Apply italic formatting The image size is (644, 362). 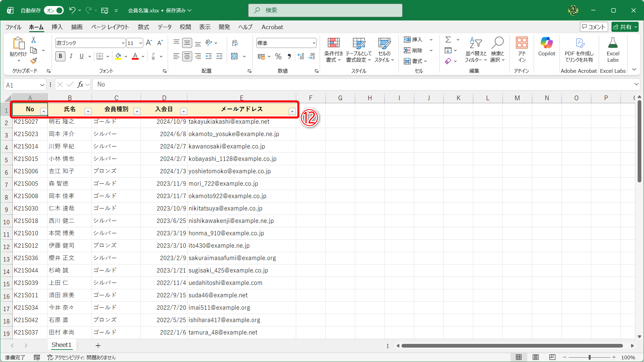[x=71, y=56]
